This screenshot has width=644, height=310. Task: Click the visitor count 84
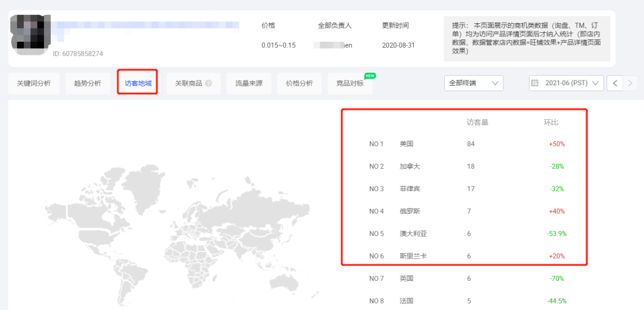tap(470, 144)
